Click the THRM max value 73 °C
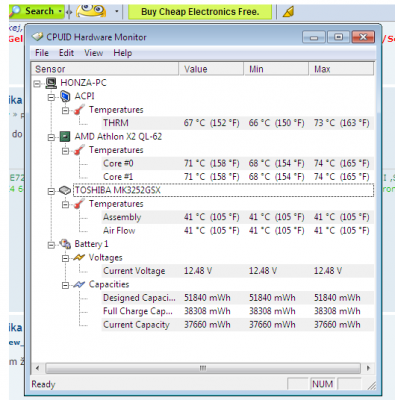 pyautogui.click(x=342, y=123)
